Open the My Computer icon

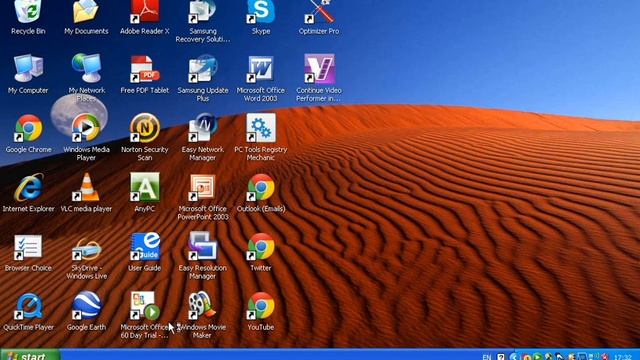[x=28, y=69]
